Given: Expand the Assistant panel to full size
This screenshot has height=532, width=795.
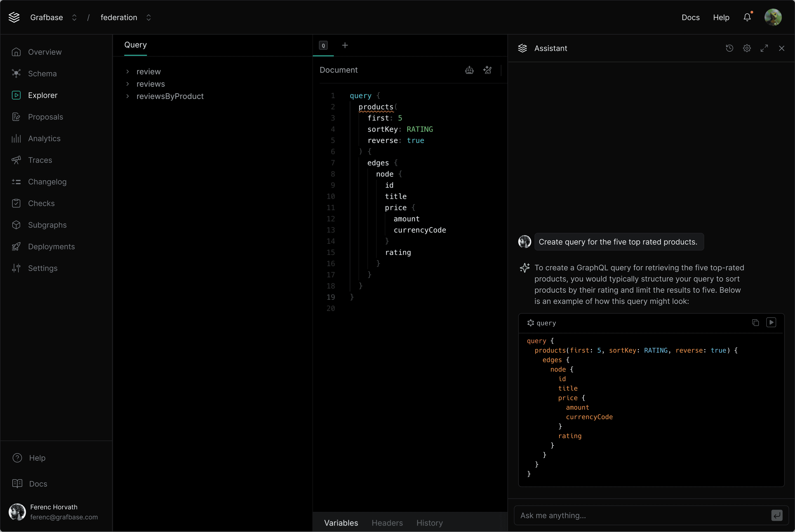Looking at the screenshot, I should coord(764,48).
